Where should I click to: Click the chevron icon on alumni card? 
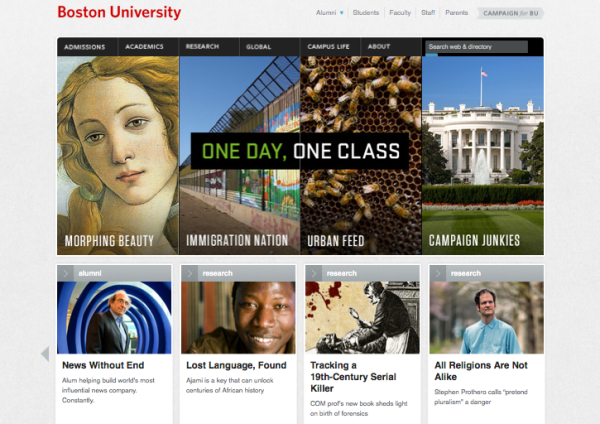click(x=65, y=273)
